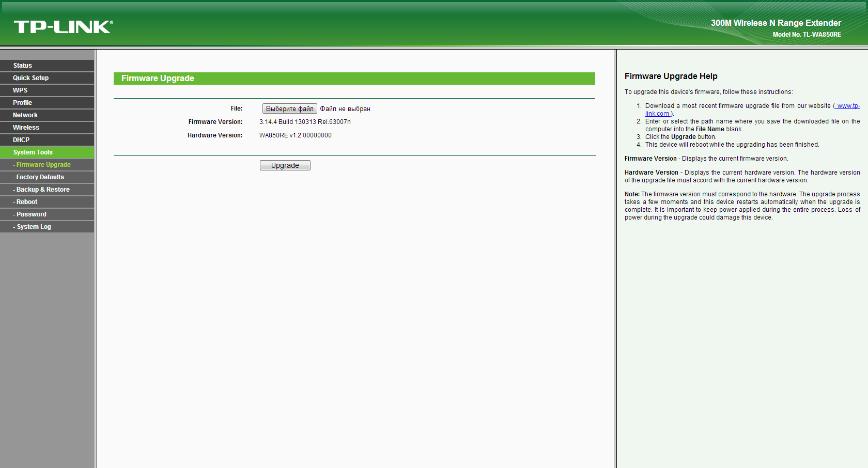868x468 pixels.
Task: Select System Tools in sidebar
Action: 47,152
